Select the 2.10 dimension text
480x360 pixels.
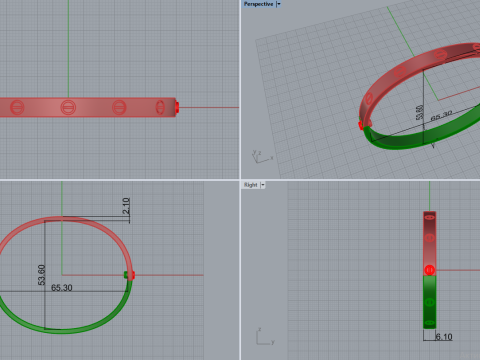point(126,206)
